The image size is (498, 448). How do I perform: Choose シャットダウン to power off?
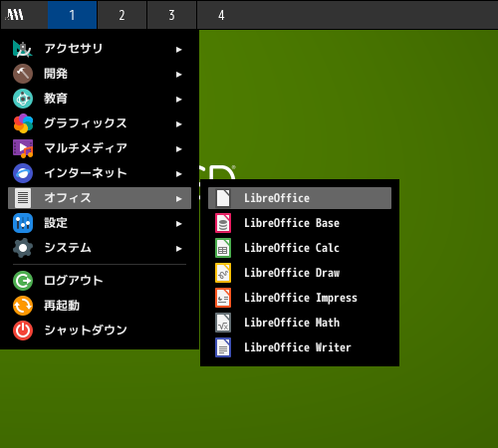[100, 331]
